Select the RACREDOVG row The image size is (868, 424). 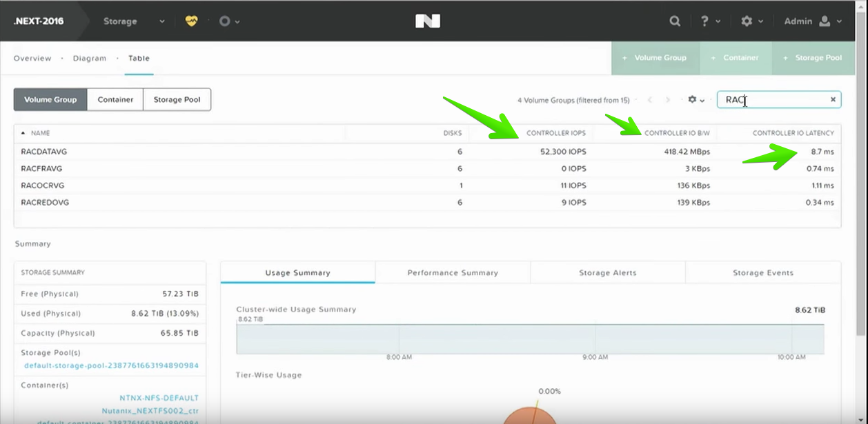tap(427, 203)
